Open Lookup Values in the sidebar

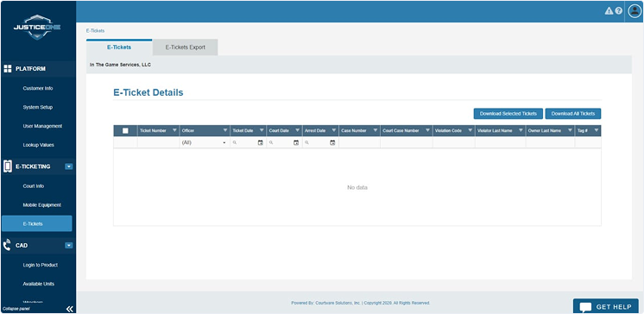pyautogui.click(x=39, y=145)
